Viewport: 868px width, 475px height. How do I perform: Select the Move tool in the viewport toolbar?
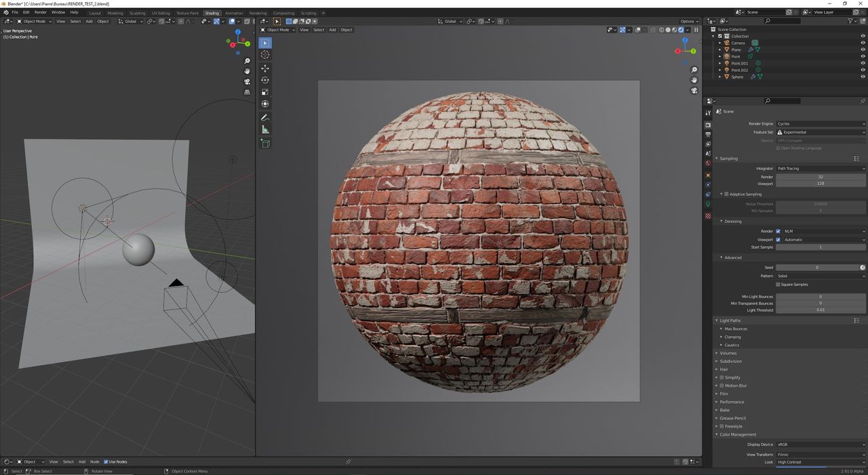(265, 68)
